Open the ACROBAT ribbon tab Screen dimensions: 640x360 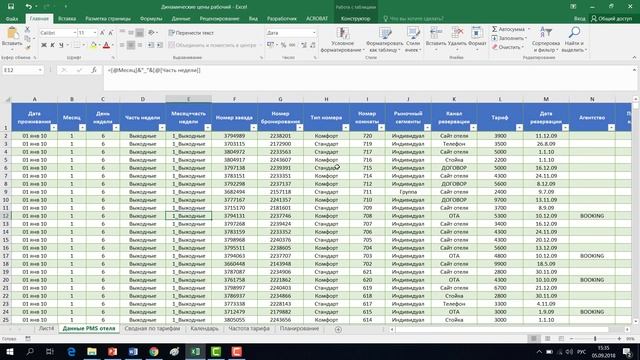(317, 19)
